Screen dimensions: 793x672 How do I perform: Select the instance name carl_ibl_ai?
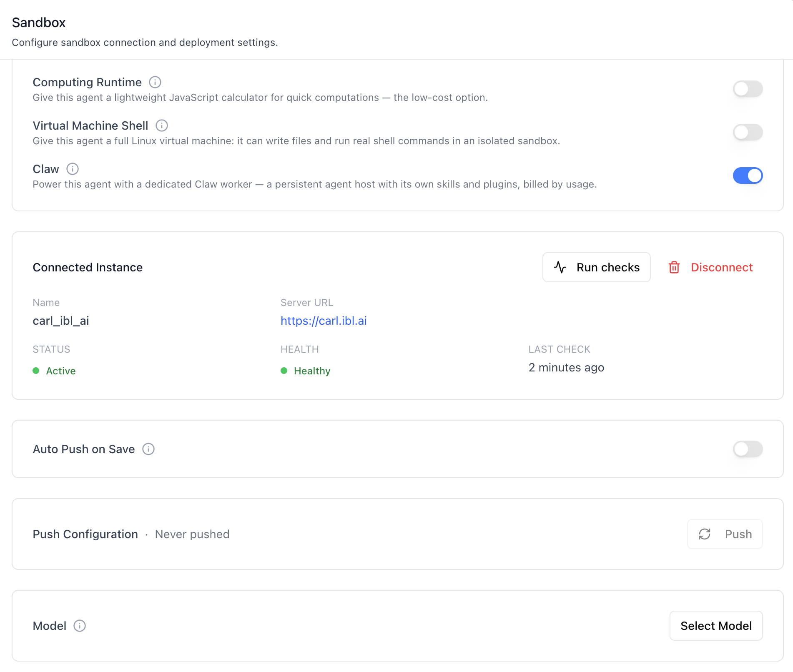[x=61, y=321]
